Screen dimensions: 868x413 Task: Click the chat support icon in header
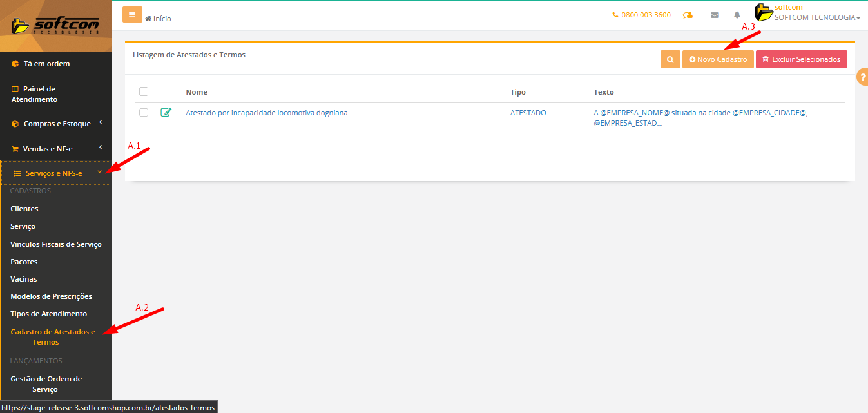click(688, 15)
